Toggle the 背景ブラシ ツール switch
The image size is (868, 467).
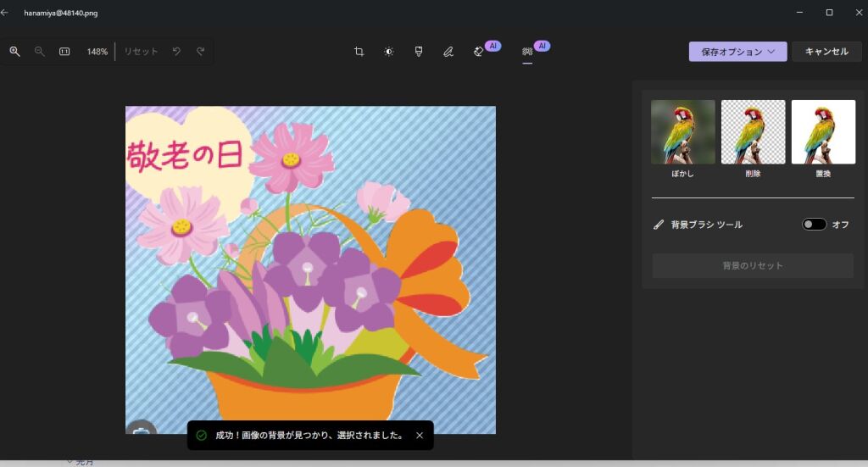[x=814, y=225]
